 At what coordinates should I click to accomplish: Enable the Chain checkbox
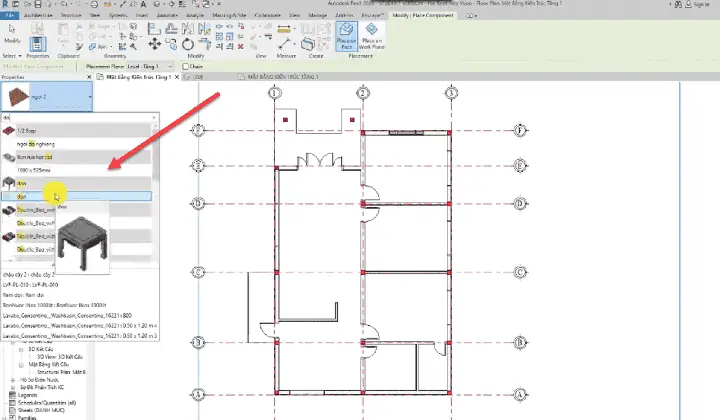pos(186,67)
